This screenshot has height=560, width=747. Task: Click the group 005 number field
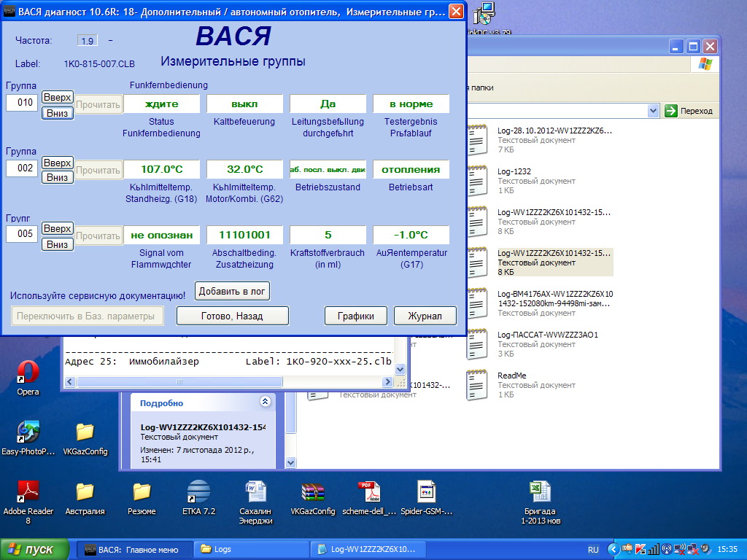tap(22, 234)
